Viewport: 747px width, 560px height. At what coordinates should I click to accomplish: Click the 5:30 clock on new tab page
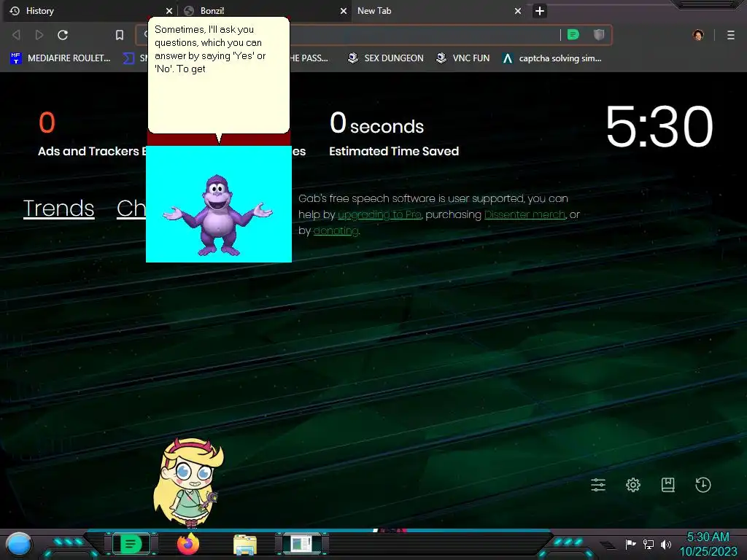pos(659,127)
